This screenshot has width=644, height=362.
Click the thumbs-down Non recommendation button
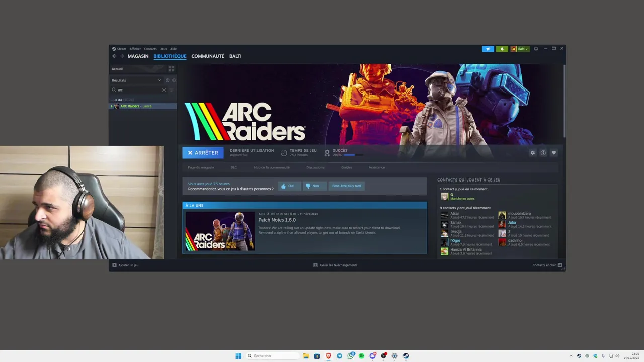pos(314,186)
